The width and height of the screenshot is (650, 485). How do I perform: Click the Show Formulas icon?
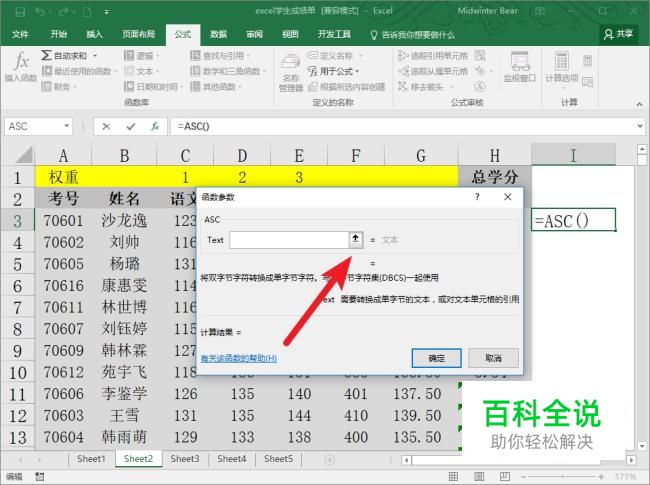[480, 56]
